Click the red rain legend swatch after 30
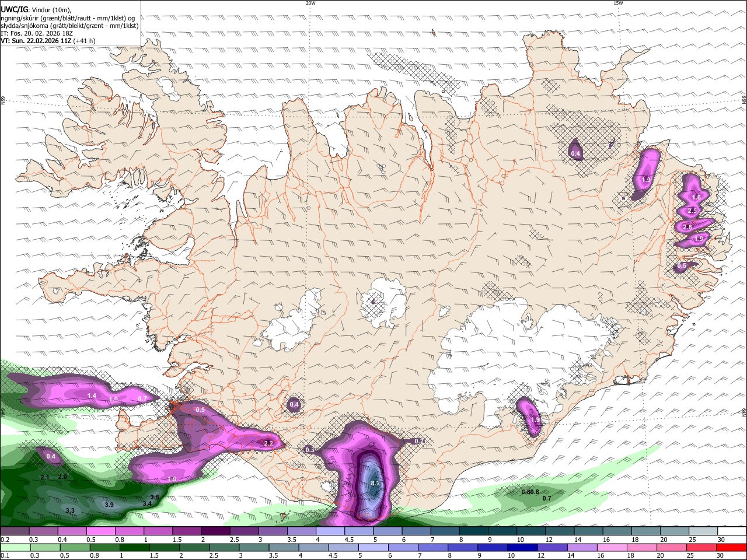Screen dimensions: 747x560 (x=731, y=547)
